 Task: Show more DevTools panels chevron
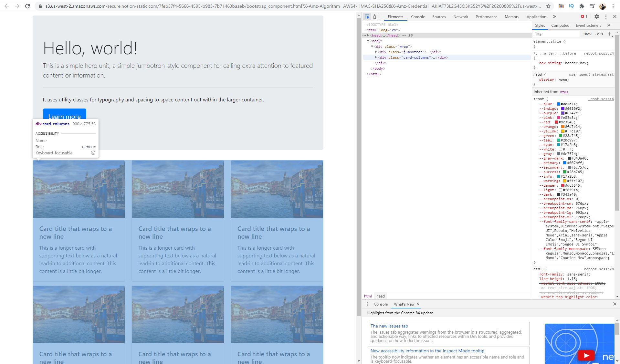coord(554,16)
